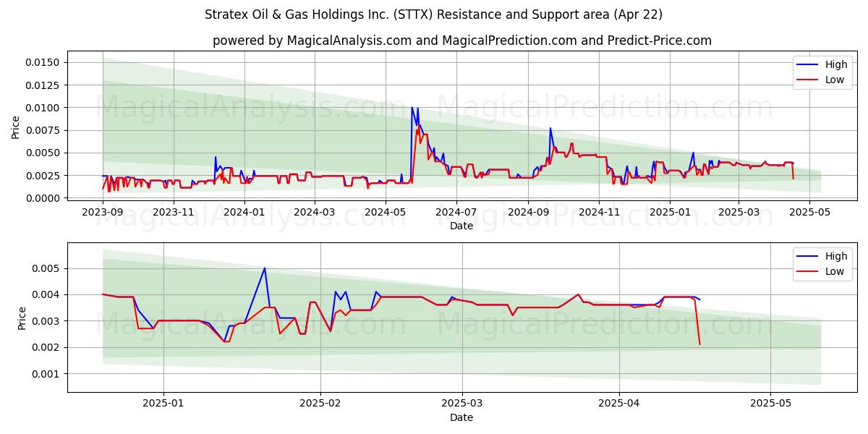Click the 0.0100 y-axis tick label
Image resolution: width=868 pixels, height=434 pixels.
click(43, 107)
